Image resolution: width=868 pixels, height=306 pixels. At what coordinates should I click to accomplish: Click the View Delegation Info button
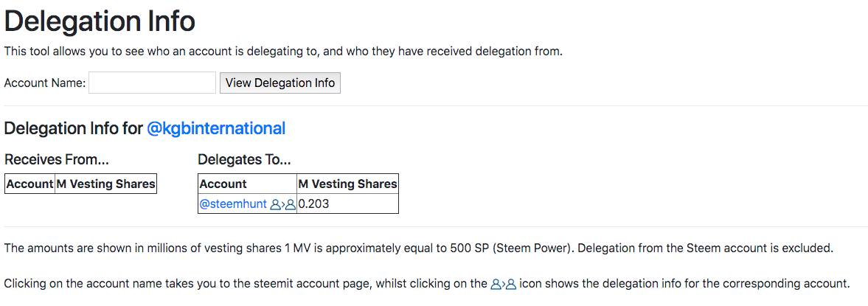click(x=280, y=83)
